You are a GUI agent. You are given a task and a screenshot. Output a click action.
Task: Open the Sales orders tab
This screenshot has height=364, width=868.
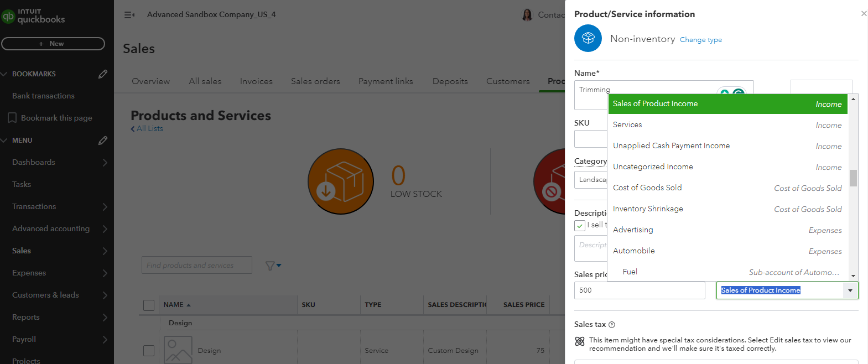point(315,81)
